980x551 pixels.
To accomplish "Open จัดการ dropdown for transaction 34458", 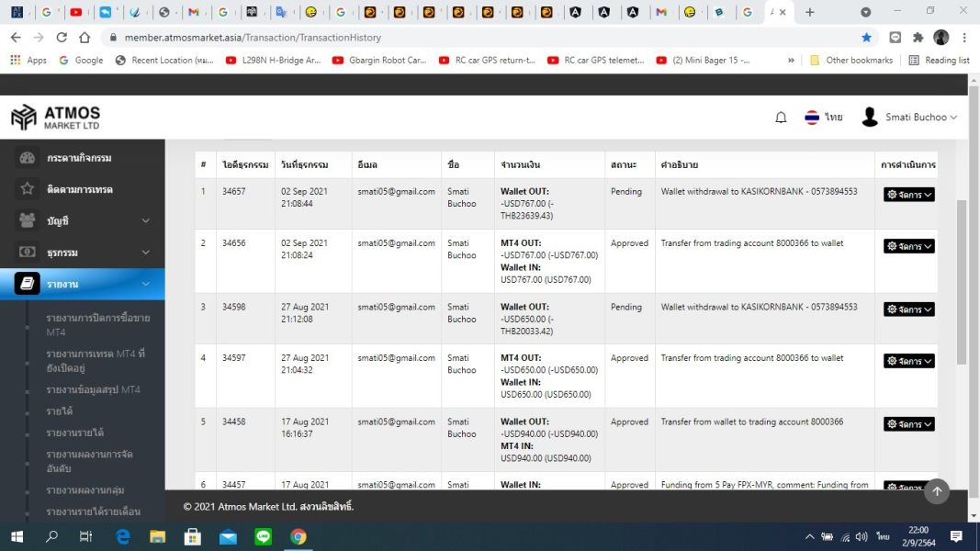I will point(908,424).
